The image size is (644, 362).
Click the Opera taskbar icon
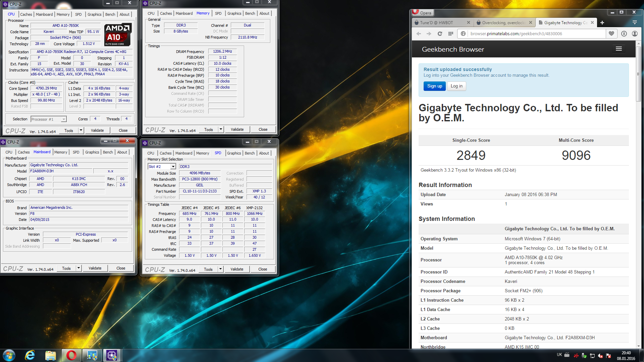(71, 355)
